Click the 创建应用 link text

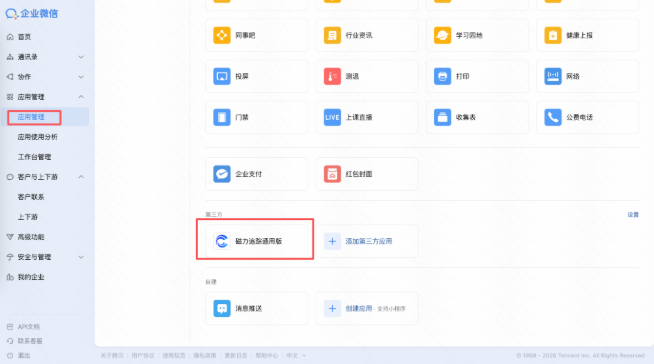[x=359, y=309]
